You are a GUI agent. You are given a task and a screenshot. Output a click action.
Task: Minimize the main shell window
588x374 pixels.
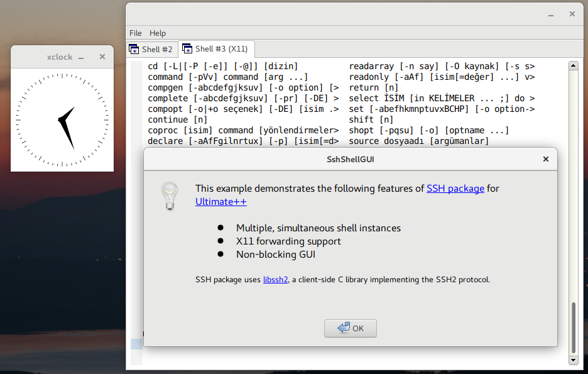pos(551,14)
